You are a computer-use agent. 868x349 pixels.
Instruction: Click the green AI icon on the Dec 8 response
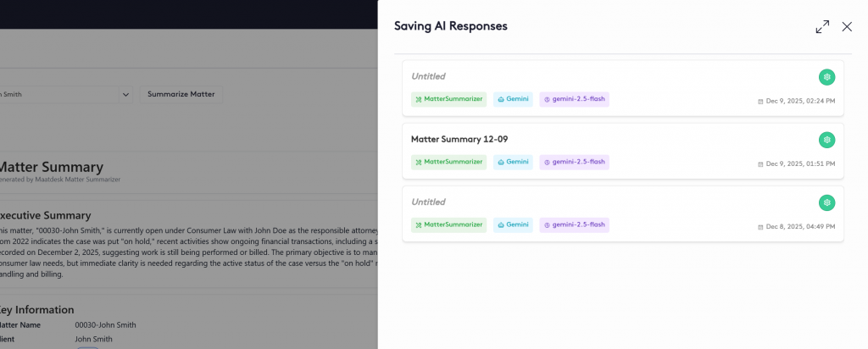(826, 202)
